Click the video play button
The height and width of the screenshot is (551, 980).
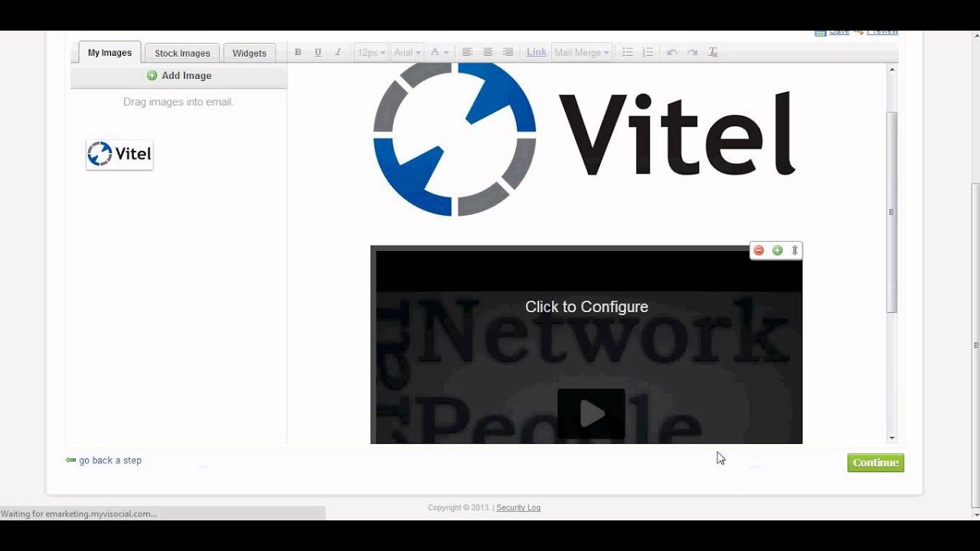coord(591,413)
